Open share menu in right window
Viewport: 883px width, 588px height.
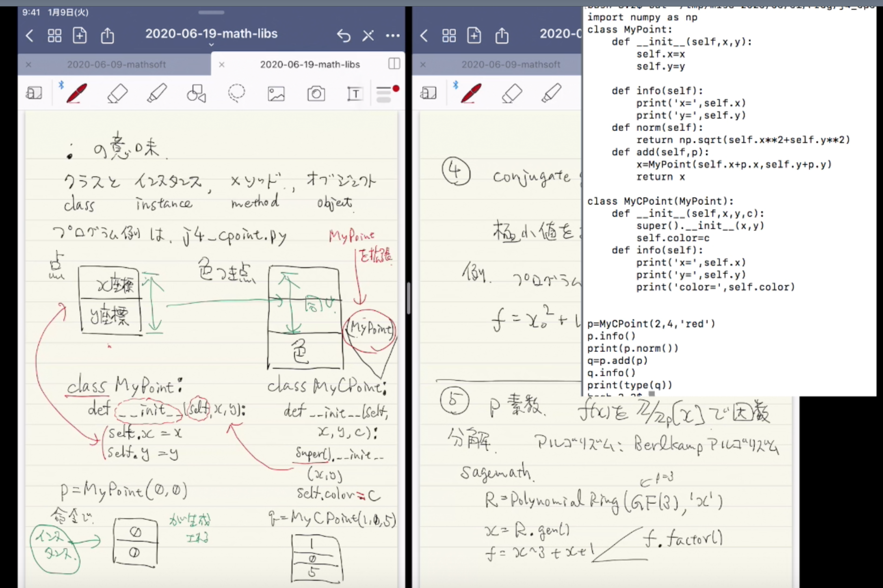502,35
